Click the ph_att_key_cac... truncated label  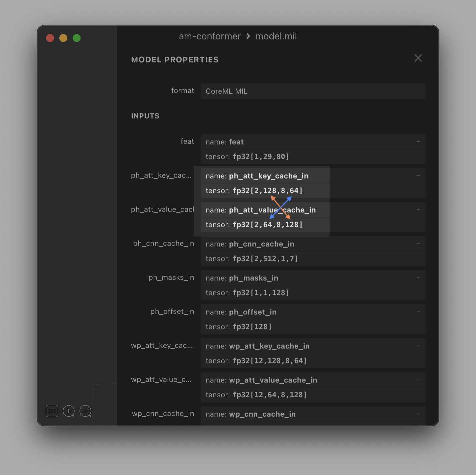click(161, 175)
